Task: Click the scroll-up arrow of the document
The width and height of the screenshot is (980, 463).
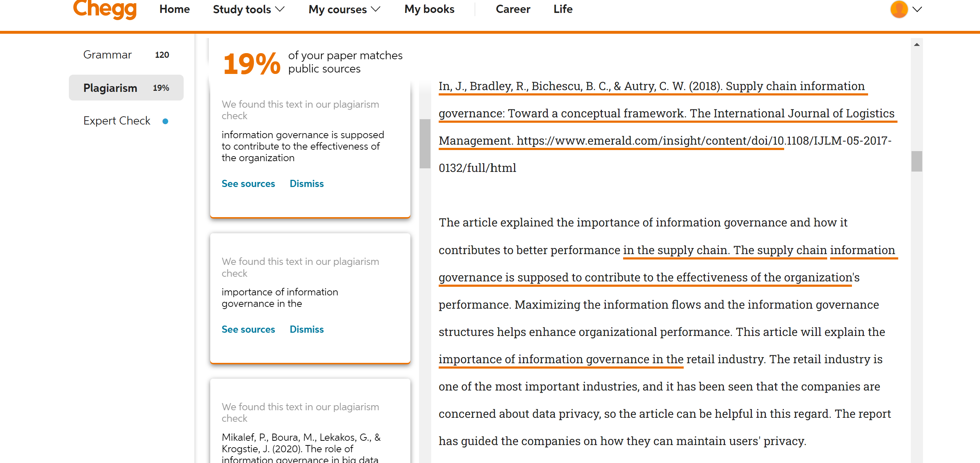Action: pos(917,45)
